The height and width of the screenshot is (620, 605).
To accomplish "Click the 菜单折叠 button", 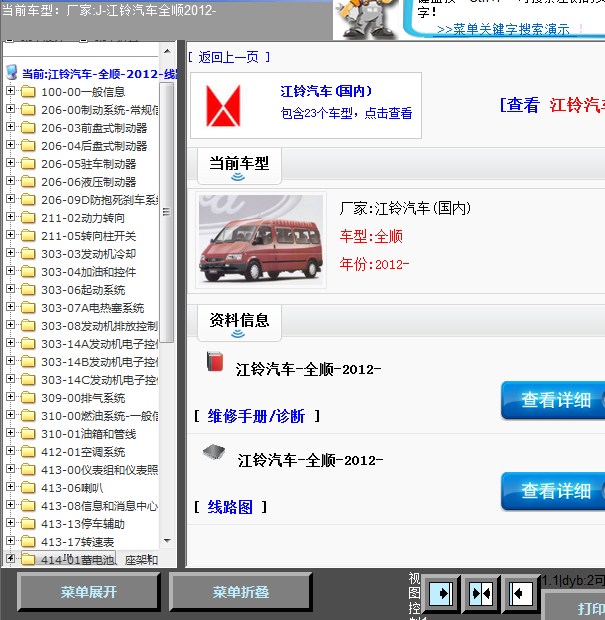I will 241,592.
